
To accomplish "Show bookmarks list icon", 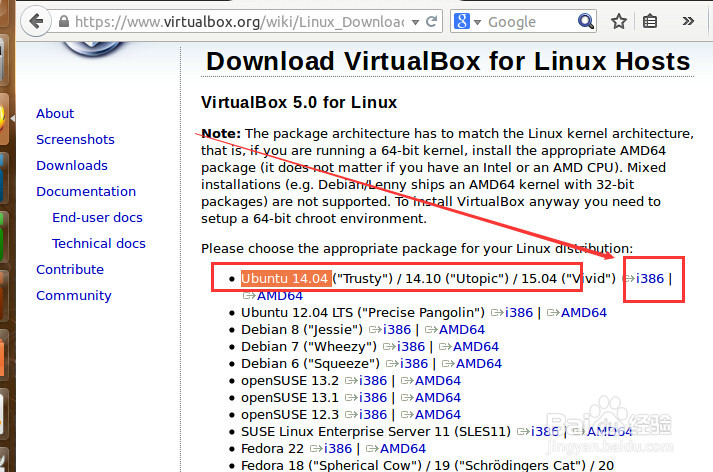I will coord(650,21).
